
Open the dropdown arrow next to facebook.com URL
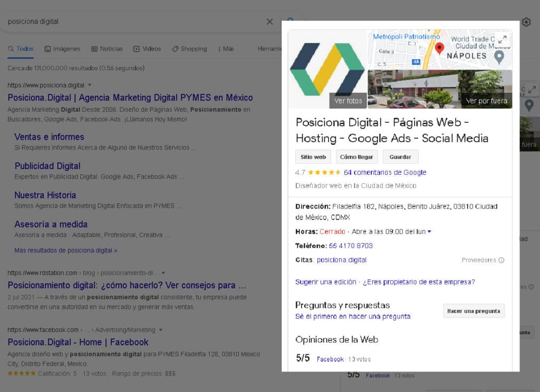click(x=160, y=330)
